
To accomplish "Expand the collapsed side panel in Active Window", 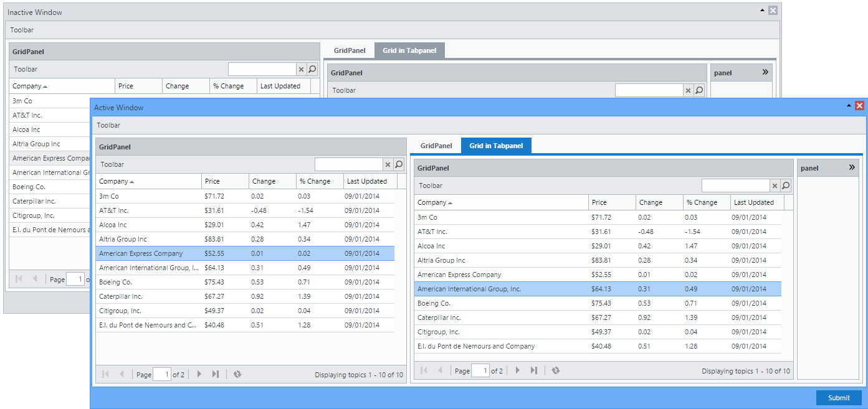I will pos(852,167).
